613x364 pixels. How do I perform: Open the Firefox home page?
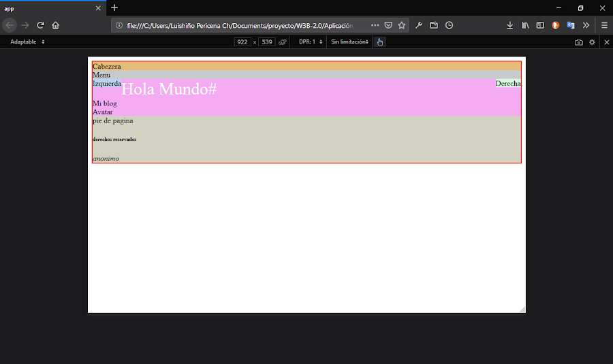coord(56,25)
